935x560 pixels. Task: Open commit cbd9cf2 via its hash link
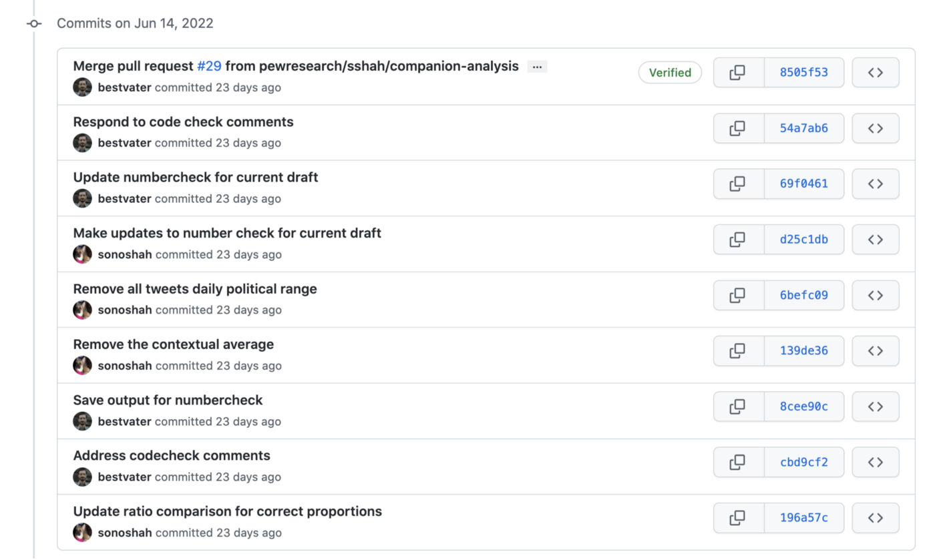tap(804, 462)
